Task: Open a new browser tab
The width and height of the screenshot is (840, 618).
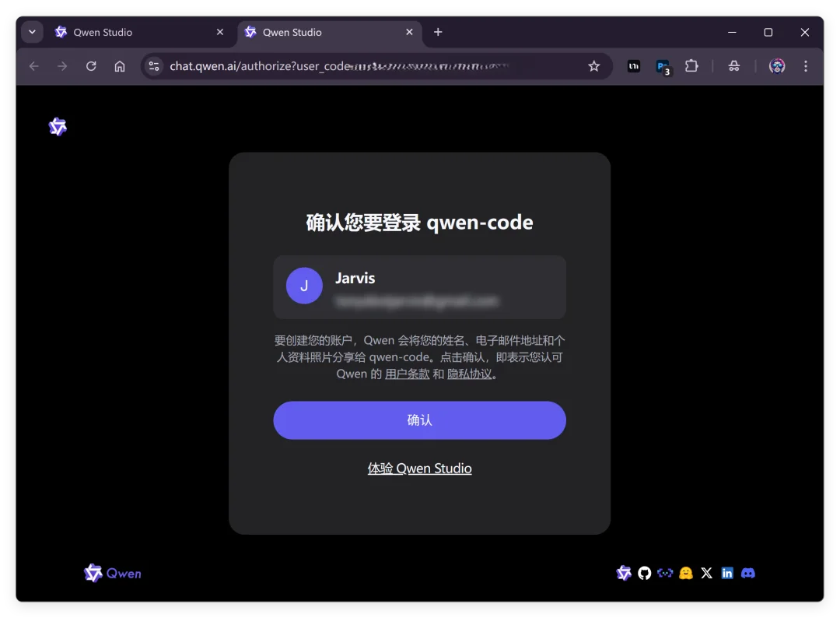Action: 437,32
